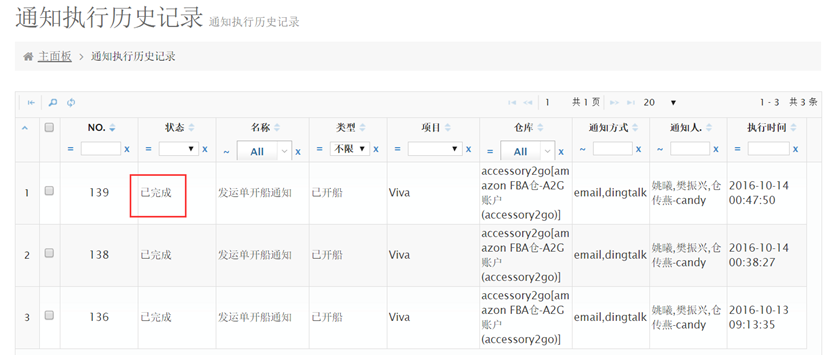The width and height of the screenshot is (829, 360).
Task: Click the 通知执行历史记录 breadcrumb text
Action: (133, 57)
